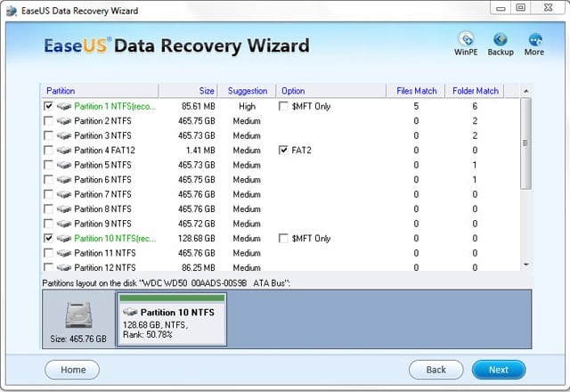
Task: Select the 'Partition 2 NTFS' row label
Action: click(x=103, y=121)
